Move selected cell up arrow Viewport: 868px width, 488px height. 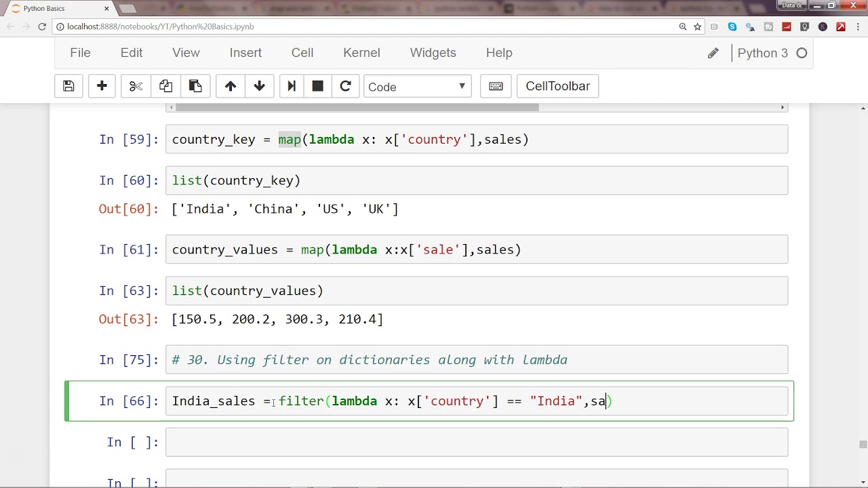coord(231,86)
